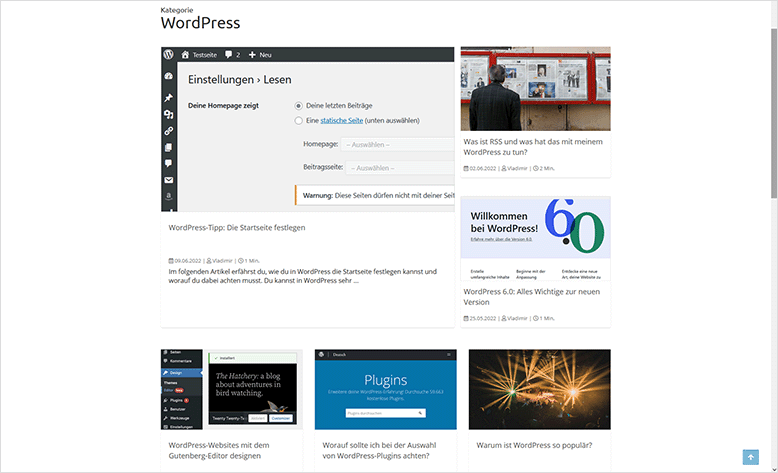Screen dimensions: 778x473
Task: Click calendar icon beside date 09.06.2022
Action: [x=171, y=261]
